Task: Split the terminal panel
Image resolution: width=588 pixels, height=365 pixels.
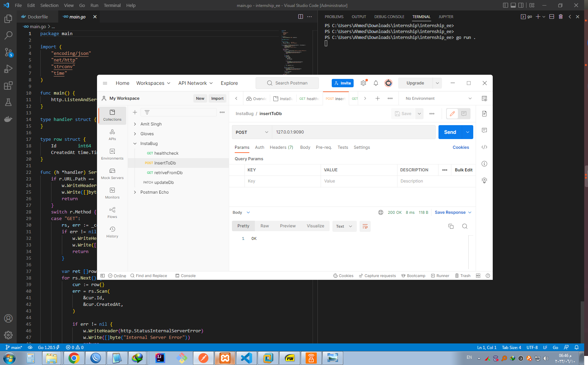Action: point(551,17)
